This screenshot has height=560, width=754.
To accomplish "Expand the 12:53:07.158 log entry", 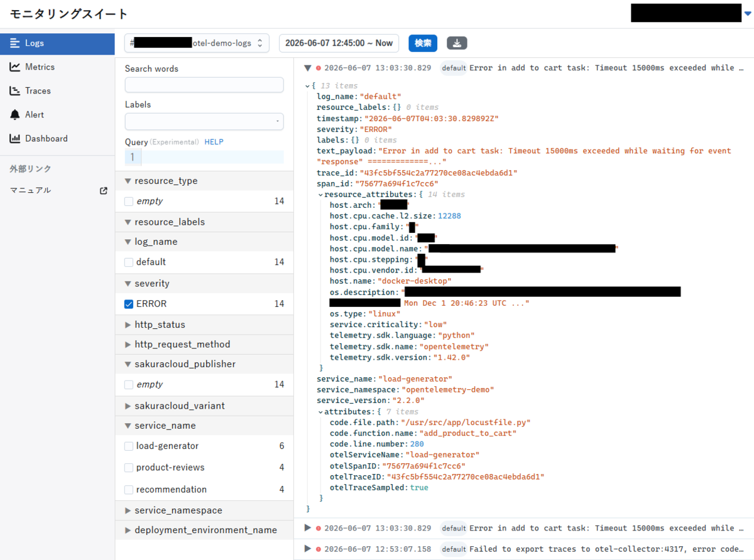I will pos(307,549).
